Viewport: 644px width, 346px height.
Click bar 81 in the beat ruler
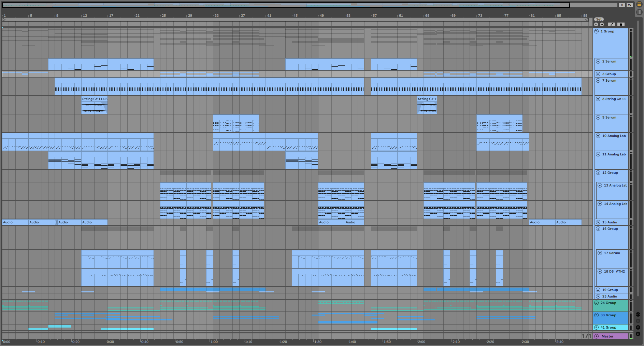click(x=532, y=16)
